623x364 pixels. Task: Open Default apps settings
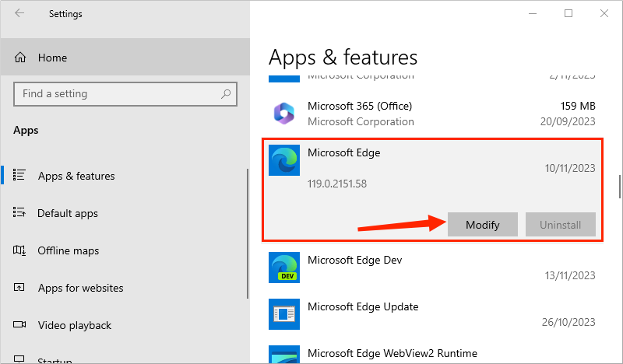pyautogui.click(x=124, y=213)
